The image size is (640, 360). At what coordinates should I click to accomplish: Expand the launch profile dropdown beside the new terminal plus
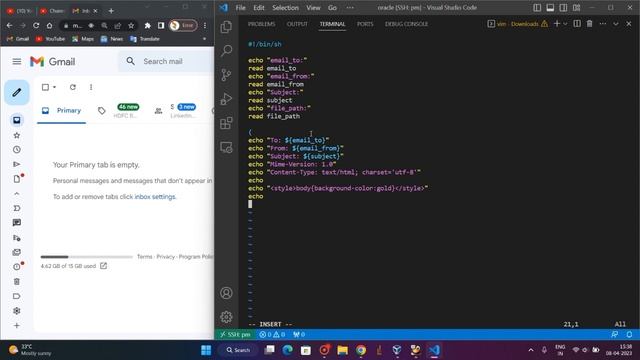pyautogui.click(x=565, y=24)
